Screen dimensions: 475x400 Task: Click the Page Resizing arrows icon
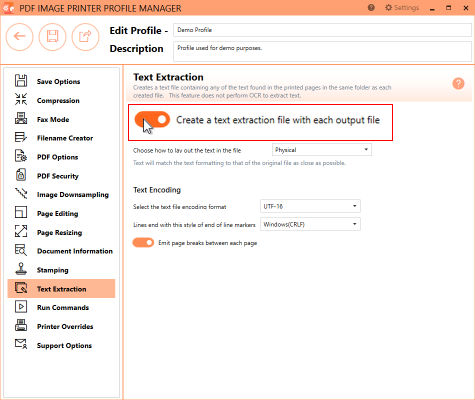[x=21, y=231]
